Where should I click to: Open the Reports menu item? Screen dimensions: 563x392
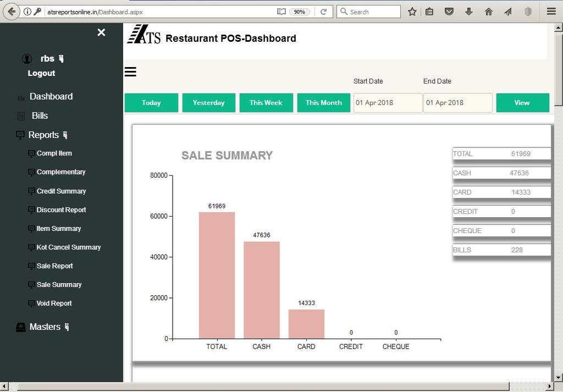pos(43,135)
